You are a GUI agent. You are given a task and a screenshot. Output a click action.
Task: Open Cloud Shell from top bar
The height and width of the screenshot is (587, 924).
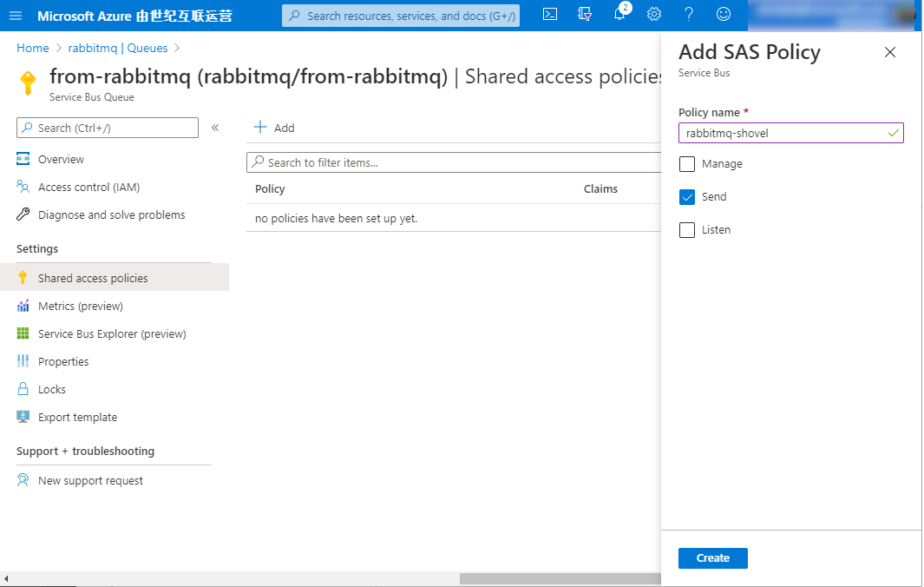[x=550, y=15]
